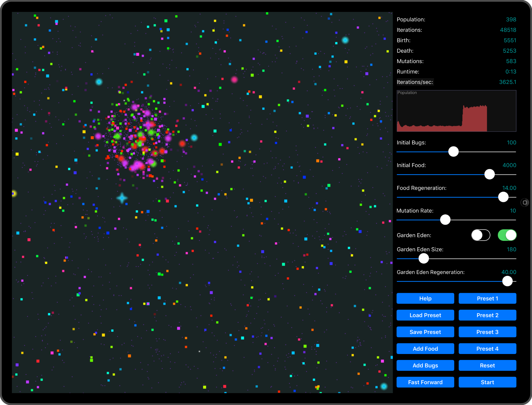Click Save Preset
Image resolution: width=532 pixels, height=405 pixels.
425,332
